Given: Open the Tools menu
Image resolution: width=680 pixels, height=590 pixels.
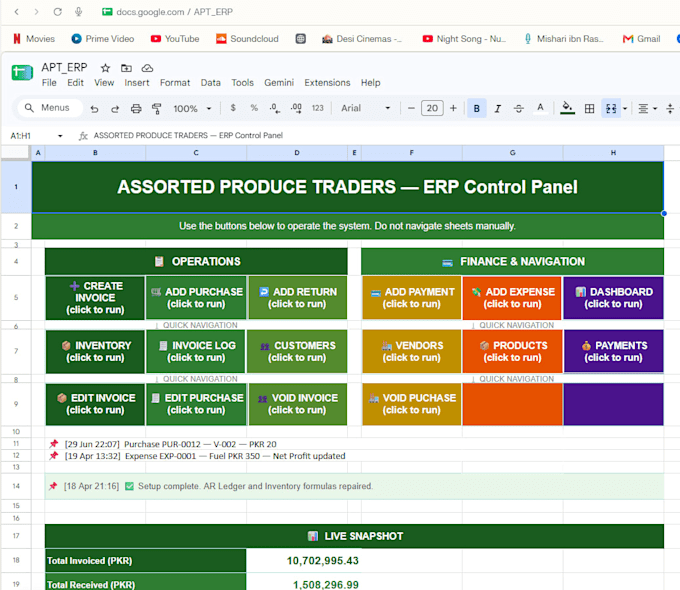Looking at the screenshot, I should tap(242, 82).
